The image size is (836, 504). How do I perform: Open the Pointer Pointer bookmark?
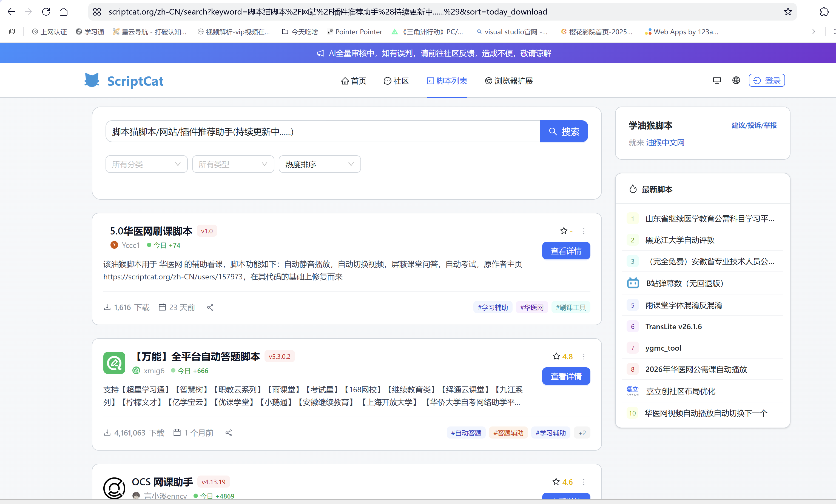[x=355, y=32]
